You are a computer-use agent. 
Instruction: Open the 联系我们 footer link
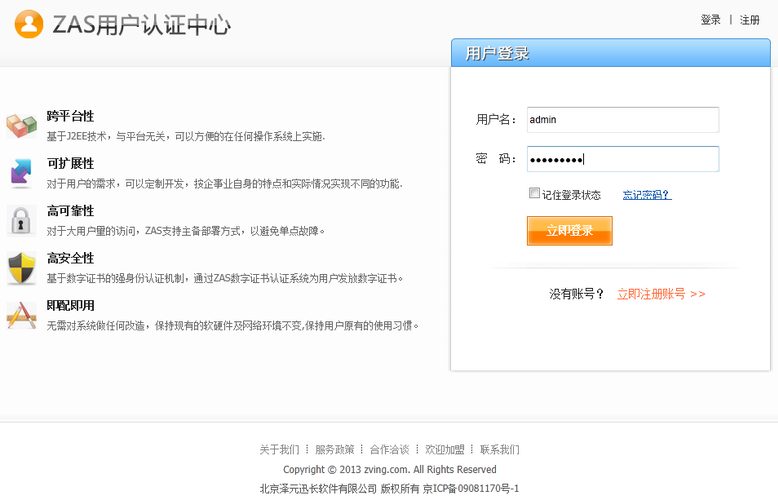click(x=500, y=449)
